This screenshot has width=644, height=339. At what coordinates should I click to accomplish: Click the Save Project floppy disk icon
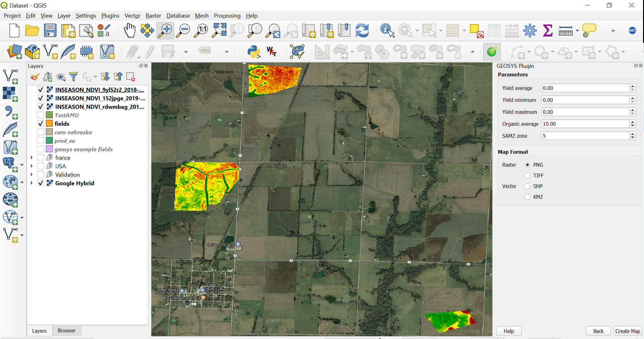click(50, 31)
